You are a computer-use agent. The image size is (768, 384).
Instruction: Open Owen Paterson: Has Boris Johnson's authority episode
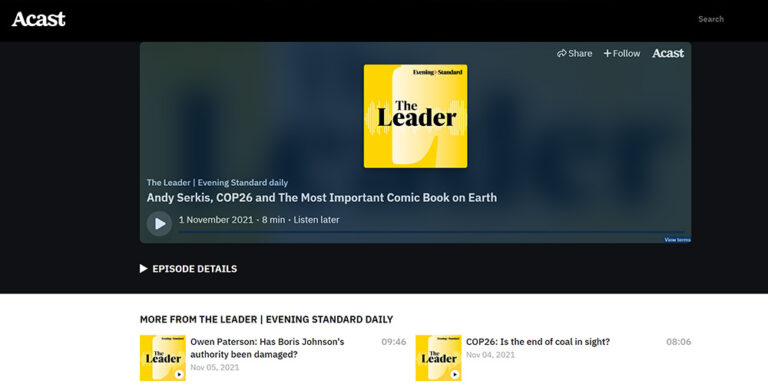click(267, 348)
